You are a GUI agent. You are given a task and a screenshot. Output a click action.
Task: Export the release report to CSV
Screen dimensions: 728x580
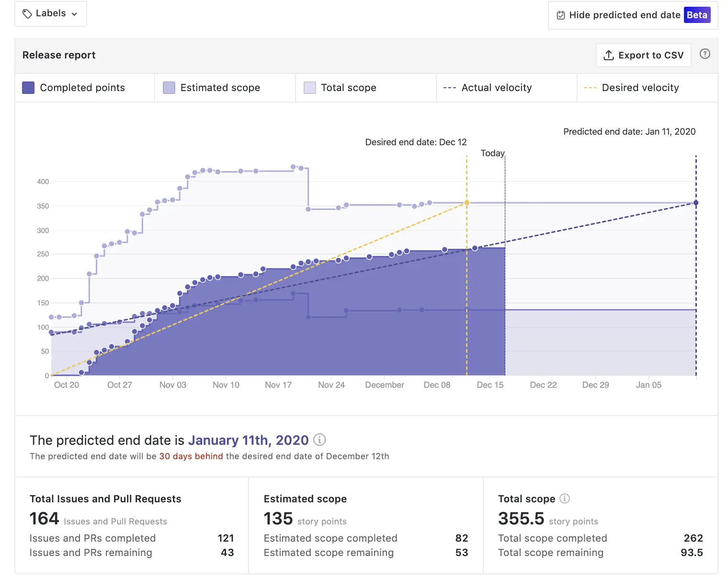643,55
